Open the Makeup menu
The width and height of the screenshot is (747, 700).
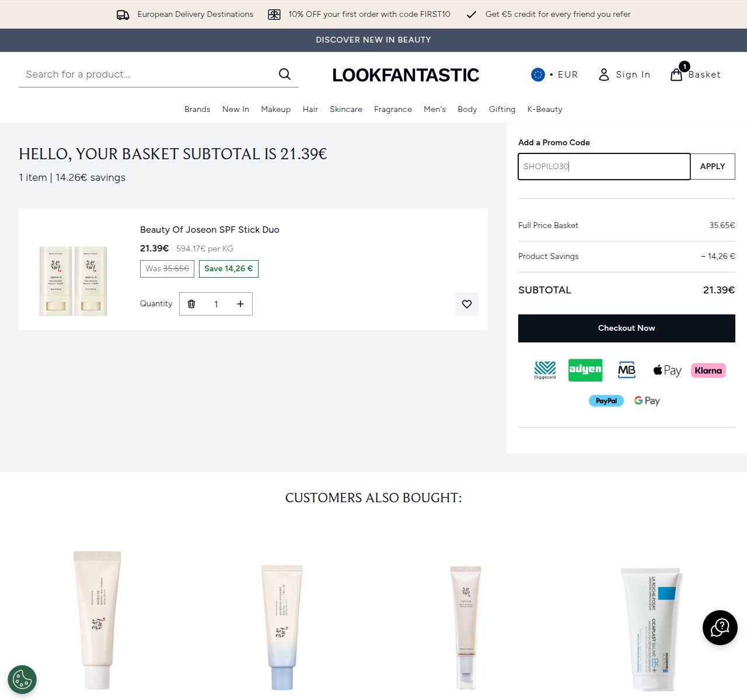(276, 109)
